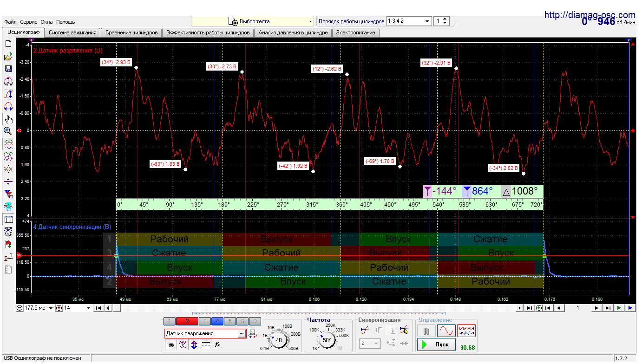This screenshot has height=364, width=642.
Task: Switch to Система зажигания tab
Action: coord(72,32)
